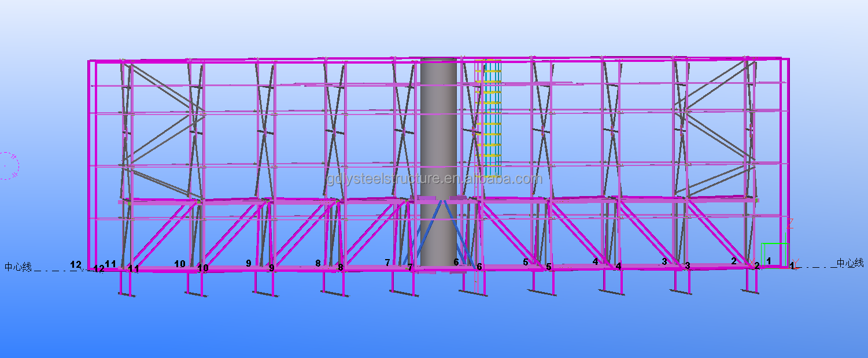Select the green rectangle beside grid label 1
This screenshot has height=358, width=868.
[x=774, y=254]
